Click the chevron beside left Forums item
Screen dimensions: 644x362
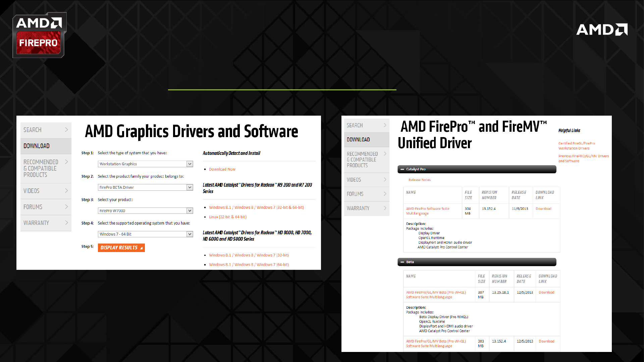pyautogui.click(x=66, y=207)
